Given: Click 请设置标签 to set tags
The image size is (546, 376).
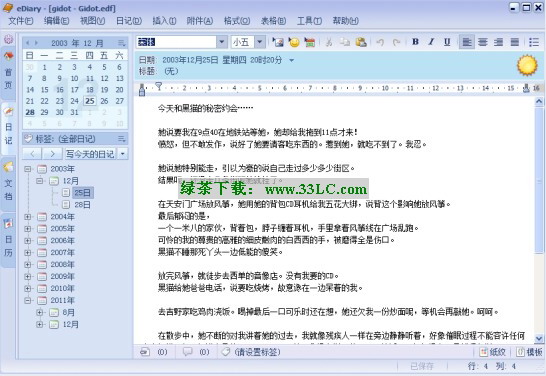Looking at the screenshot, I should [257, 352].
